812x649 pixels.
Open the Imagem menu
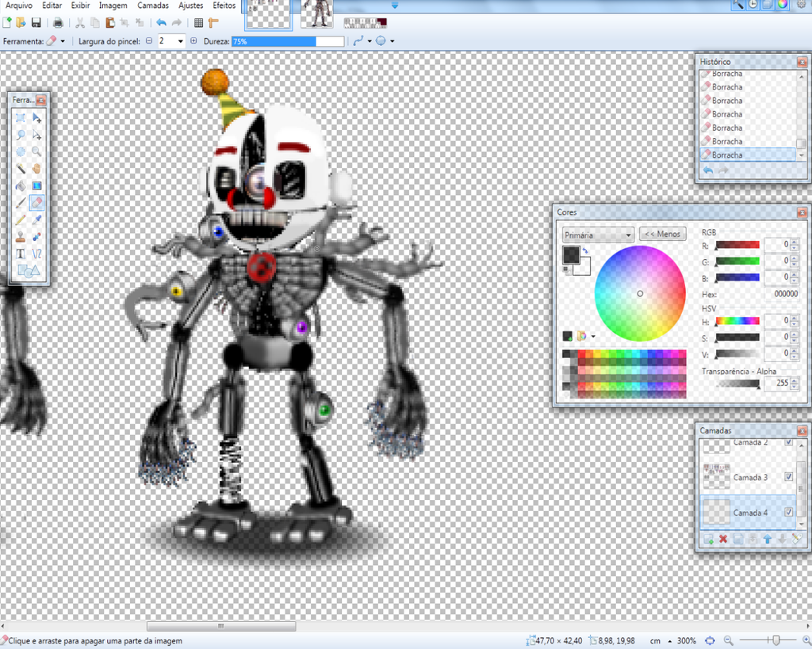pos(113,6)
